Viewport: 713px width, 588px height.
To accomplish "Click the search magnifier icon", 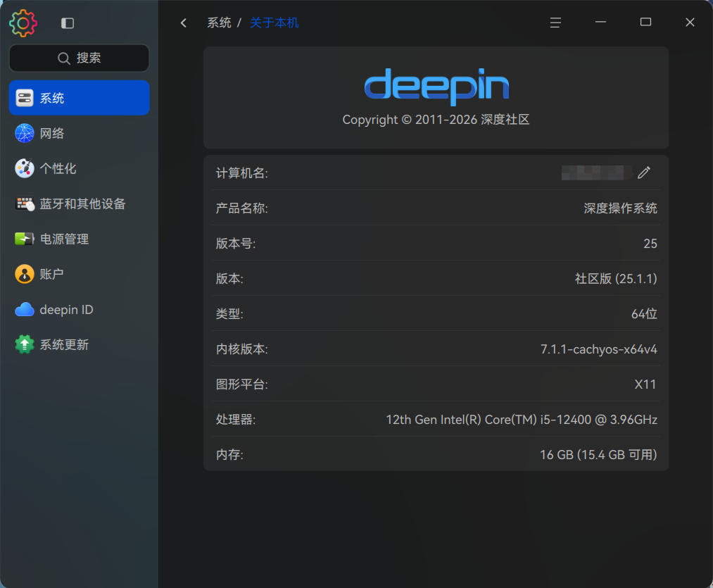I will (x=63, y=58).
